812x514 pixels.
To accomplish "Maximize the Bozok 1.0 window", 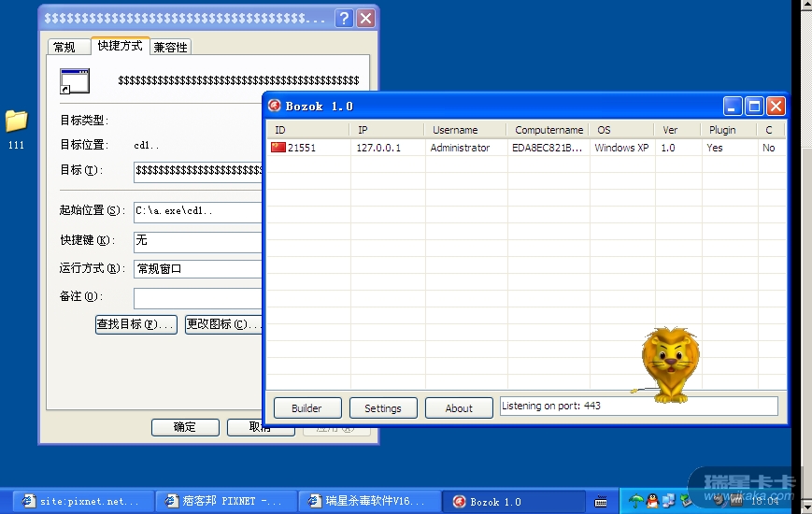I will [754, 107].
